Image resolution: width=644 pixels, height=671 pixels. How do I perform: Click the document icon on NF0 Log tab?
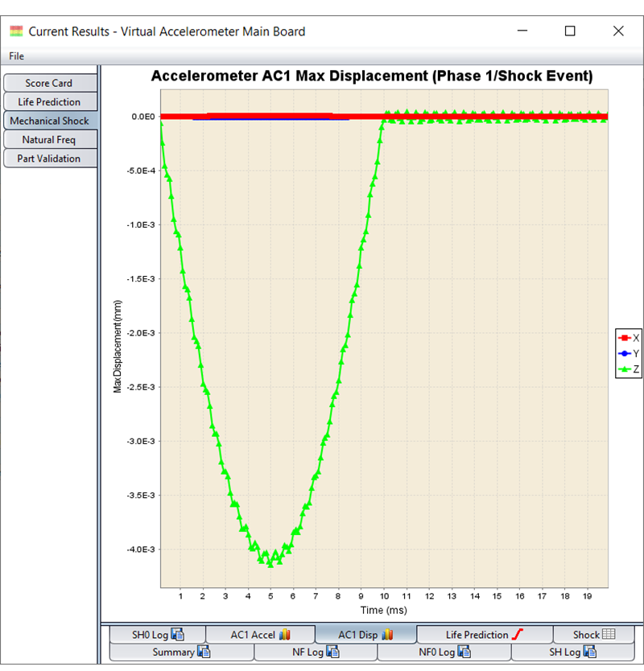tap(472, 652)
